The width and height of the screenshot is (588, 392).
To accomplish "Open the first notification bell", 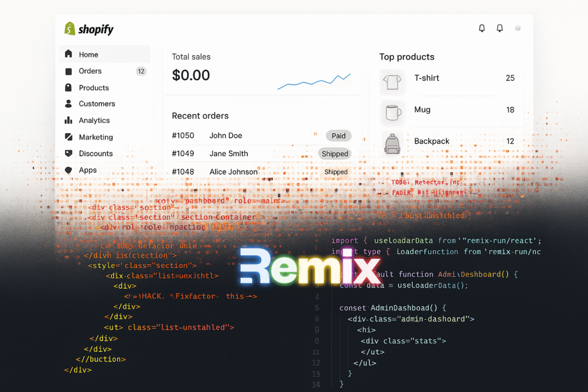I will coord(482,28).
